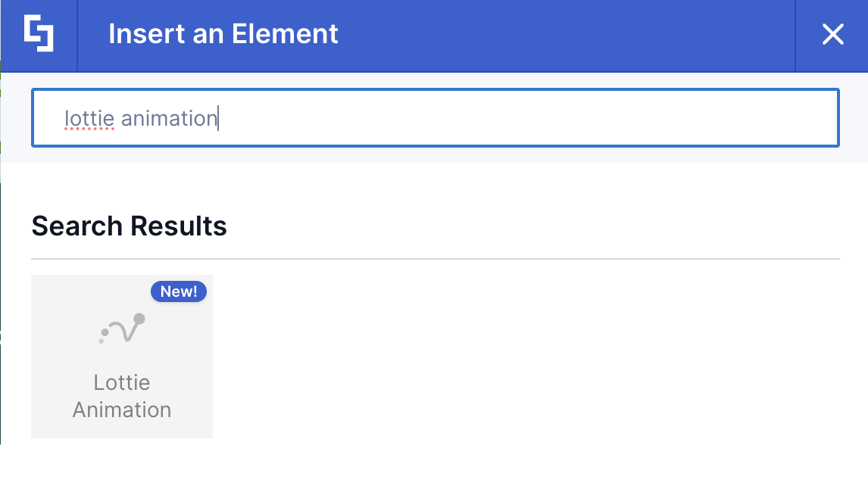Click the Insert an Element title
Screen dimensions: 868x483
click(x=223, y=34)
